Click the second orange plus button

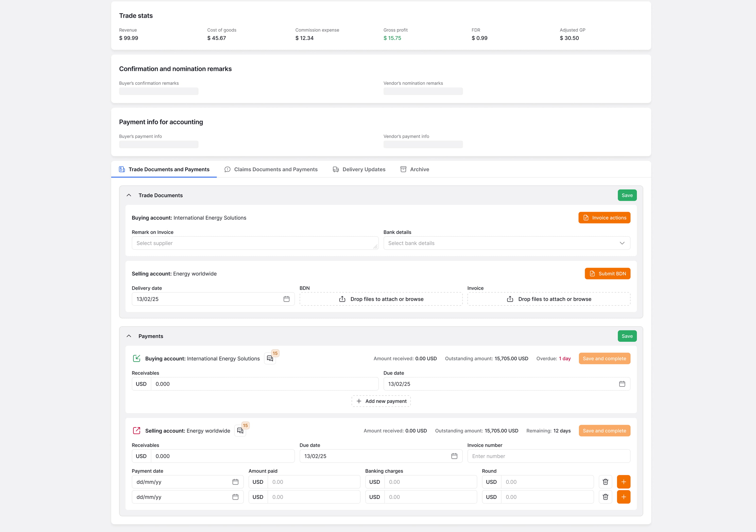point(623,497)
